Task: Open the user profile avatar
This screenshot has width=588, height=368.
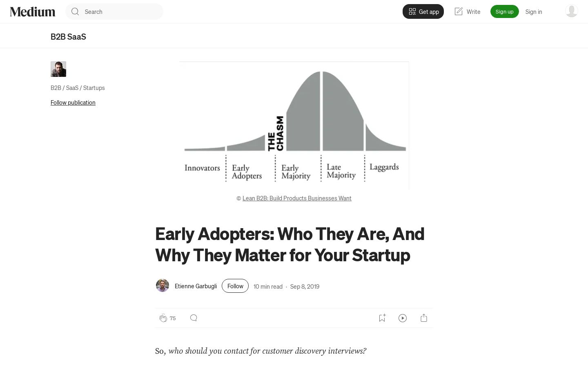Action: pos(571,11)
